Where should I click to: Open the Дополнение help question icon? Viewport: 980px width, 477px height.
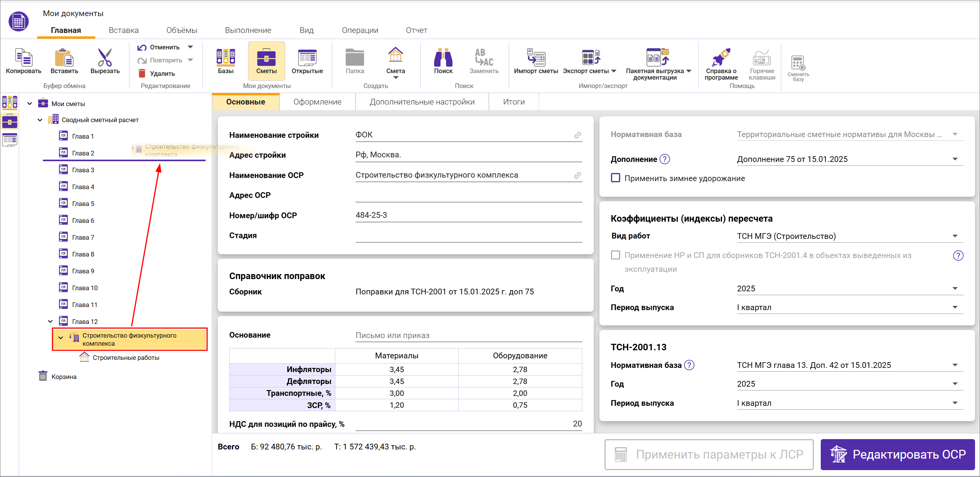(x=665, y=159)
